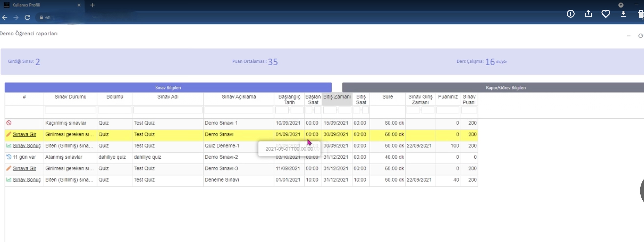Collapse the Demo Öğrenci raporları panel
Image resolution: width=644 pixels, height=242 pixels.
[x=629, y=36]
